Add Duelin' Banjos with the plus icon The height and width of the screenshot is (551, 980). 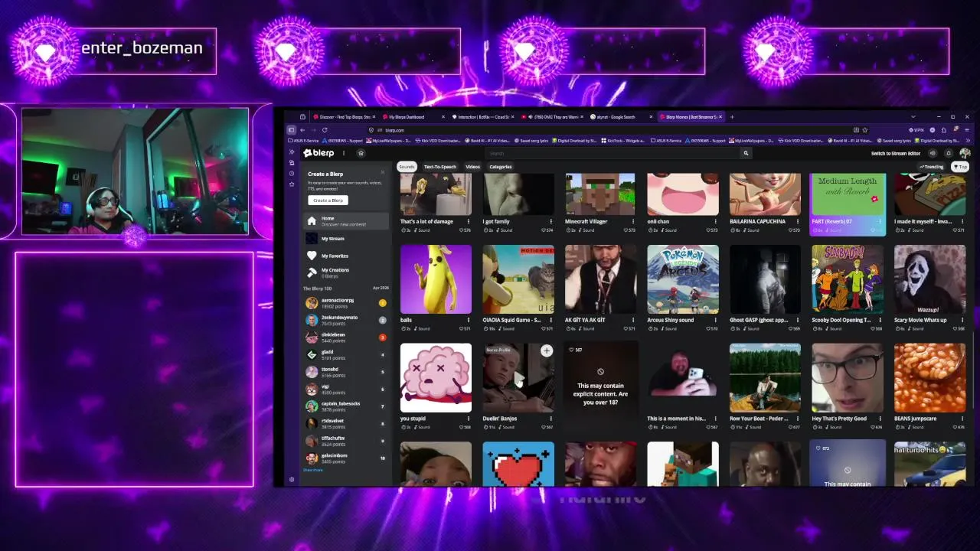click(x=547, y=351)
